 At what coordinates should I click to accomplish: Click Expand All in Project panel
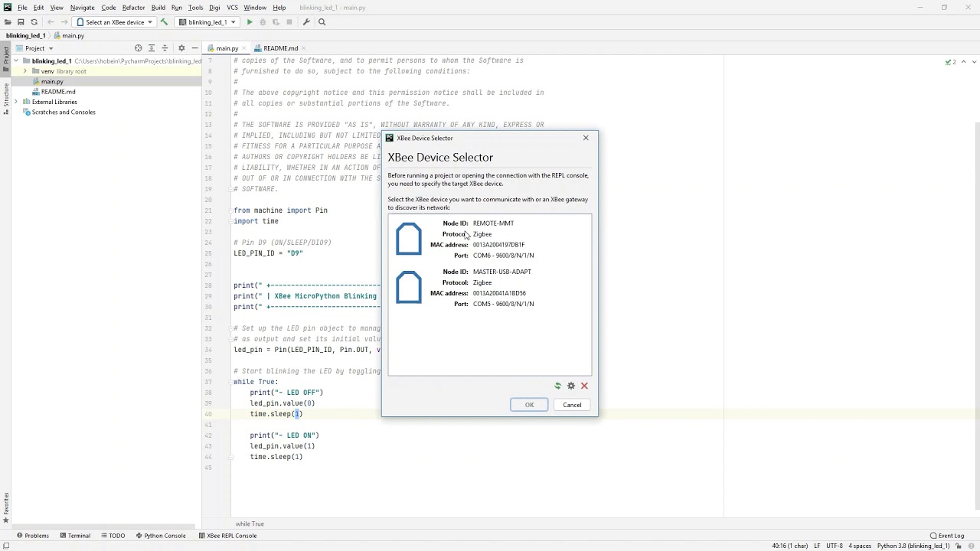(151, 48)
